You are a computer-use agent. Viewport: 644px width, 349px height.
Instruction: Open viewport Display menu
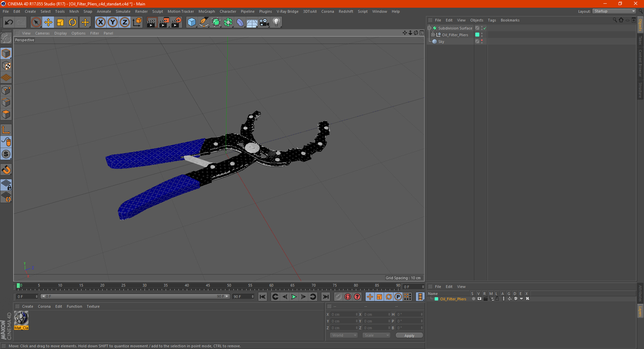tap(60, 33)
